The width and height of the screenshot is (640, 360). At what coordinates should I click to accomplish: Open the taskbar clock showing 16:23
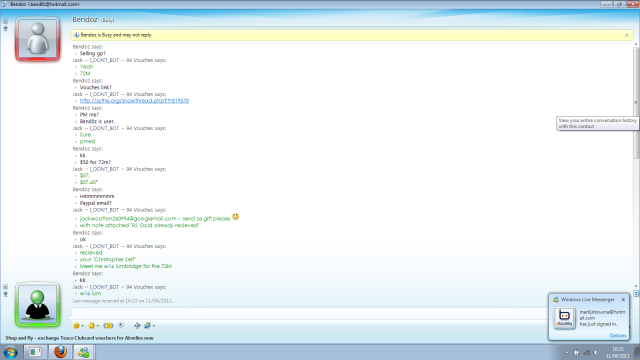[x=618, y=353]
